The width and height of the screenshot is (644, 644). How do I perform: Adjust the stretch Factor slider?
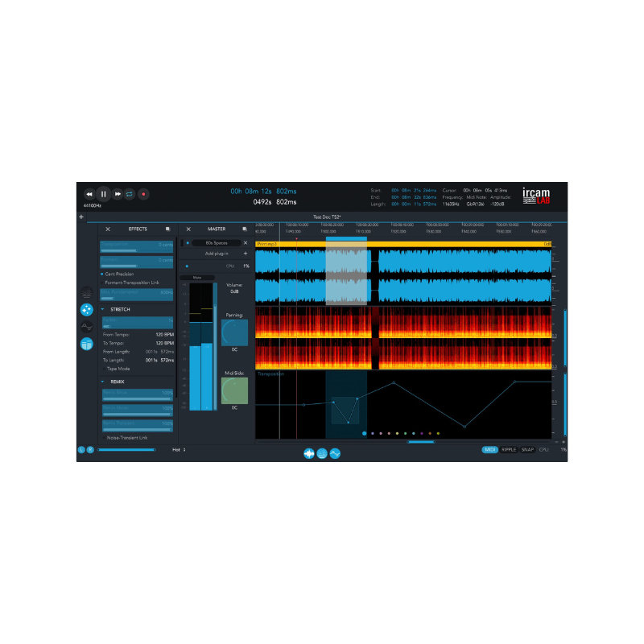[138, 323]
